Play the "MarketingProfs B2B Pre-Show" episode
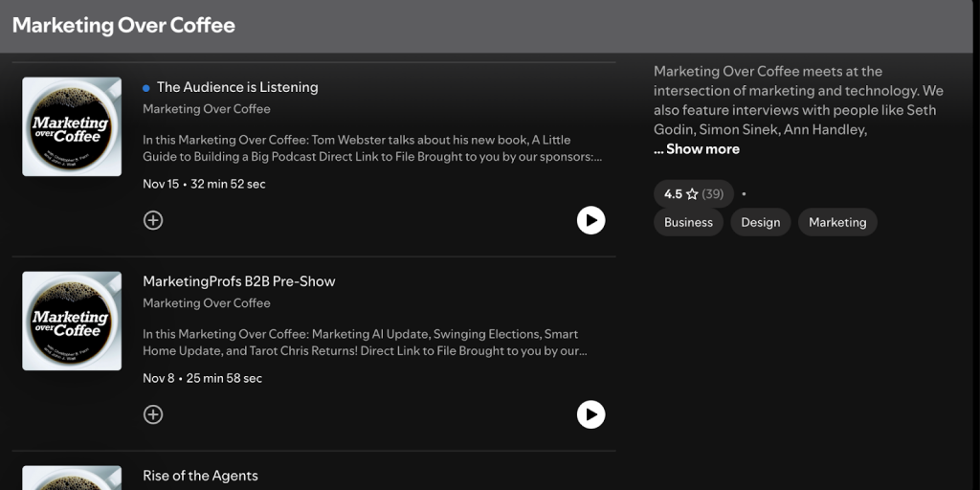The height and width of the screenshot is (490, 980). pos(590,414)
